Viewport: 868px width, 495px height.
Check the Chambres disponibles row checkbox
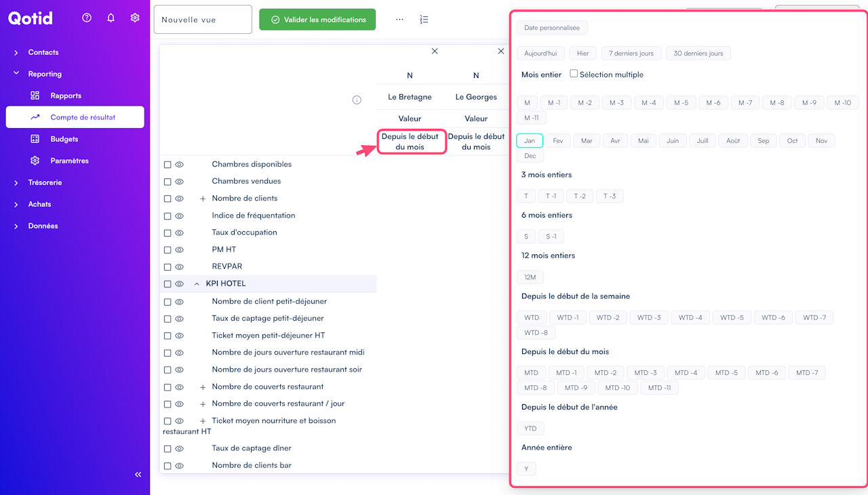[x=167, y=165]
